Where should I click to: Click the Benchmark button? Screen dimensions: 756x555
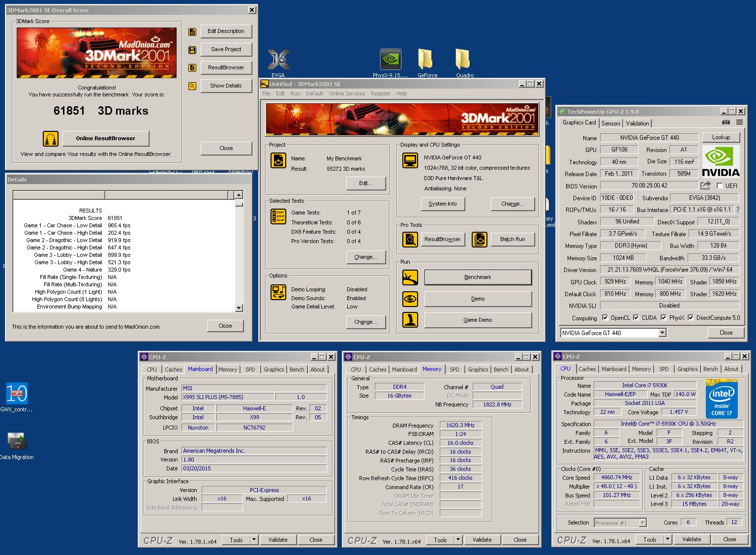(478, 277)
